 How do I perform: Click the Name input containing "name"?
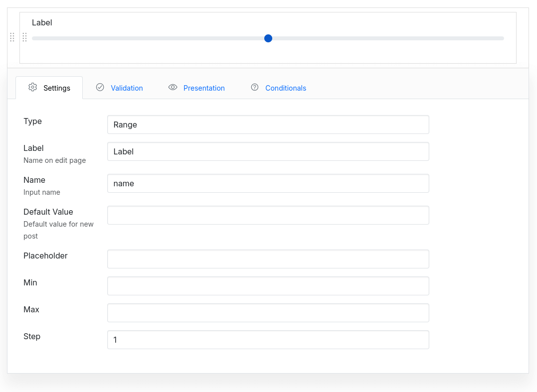[268, 183]
